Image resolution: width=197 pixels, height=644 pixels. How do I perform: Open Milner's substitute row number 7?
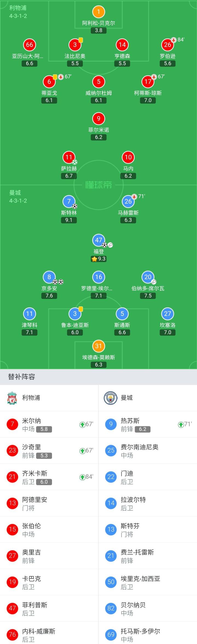(x=49, y=424)
